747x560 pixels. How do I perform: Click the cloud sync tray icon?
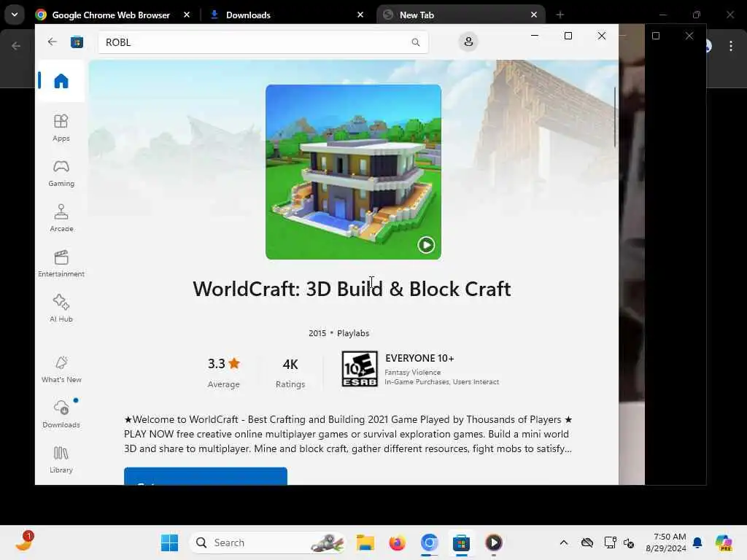coord(587,542)
